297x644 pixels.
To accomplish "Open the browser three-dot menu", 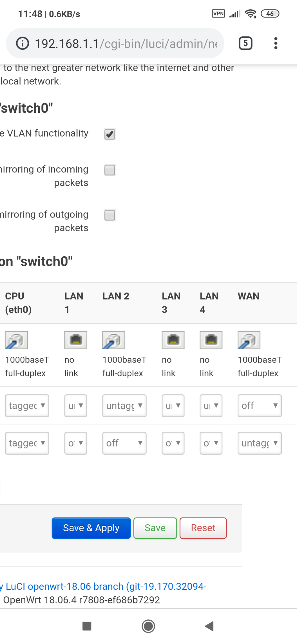I will pyautogui.click(x=276, y=43).
